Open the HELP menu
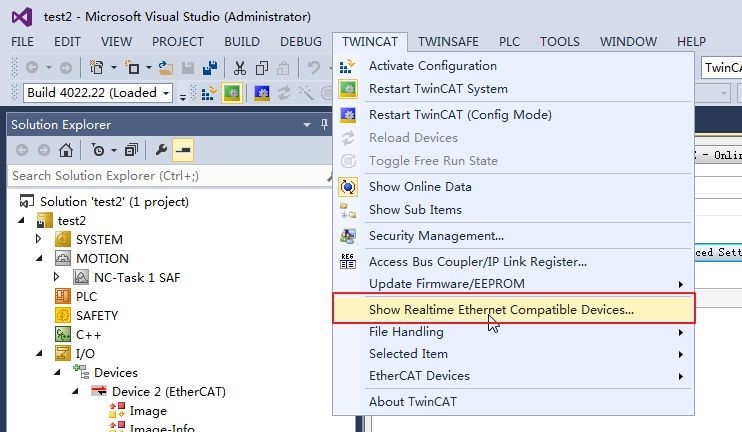 coord(691,42)
